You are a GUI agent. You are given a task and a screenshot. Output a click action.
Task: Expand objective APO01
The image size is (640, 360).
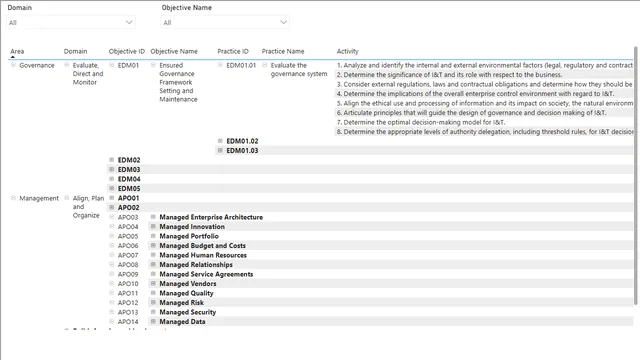(111, 198)
